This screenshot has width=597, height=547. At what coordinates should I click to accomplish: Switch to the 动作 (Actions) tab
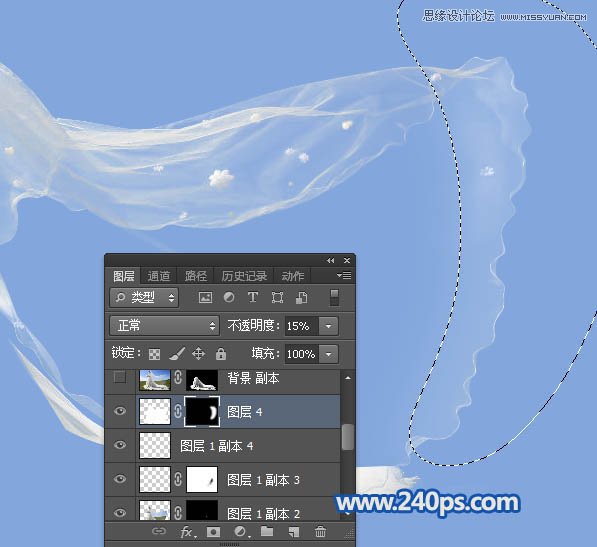(293, 276)
